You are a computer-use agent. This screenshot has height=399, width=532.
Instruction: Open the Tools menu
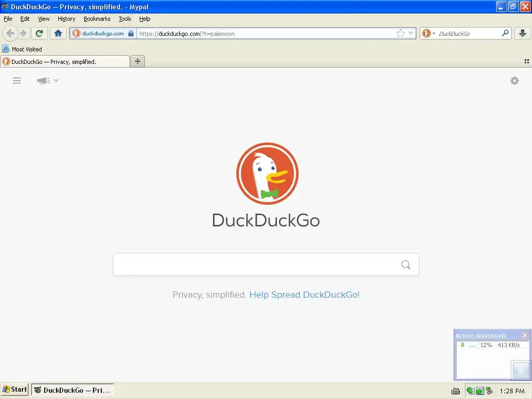[x=125, y=19]
